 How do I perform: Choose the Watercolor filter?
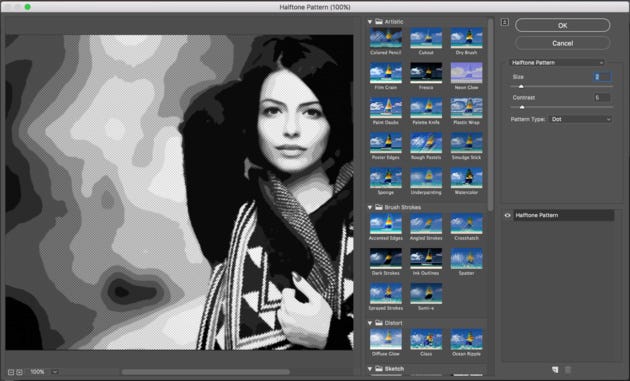(x=466, y=178)
